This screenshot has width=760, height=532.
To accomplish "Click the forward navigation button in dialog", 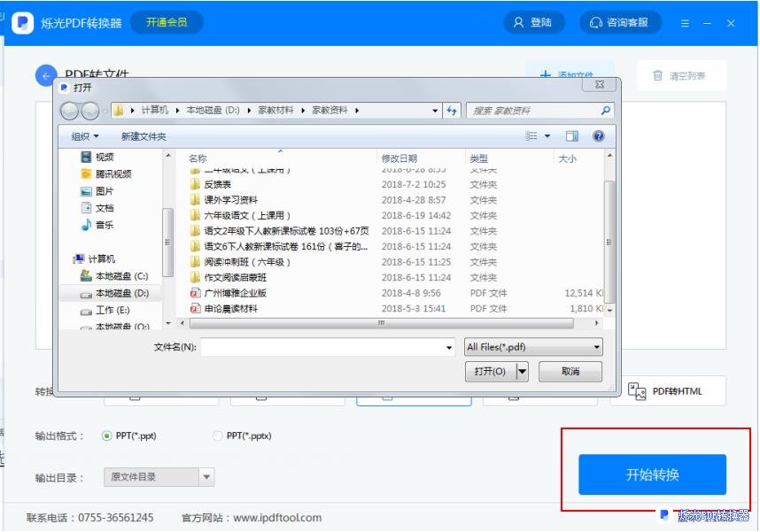I will 90,111.
